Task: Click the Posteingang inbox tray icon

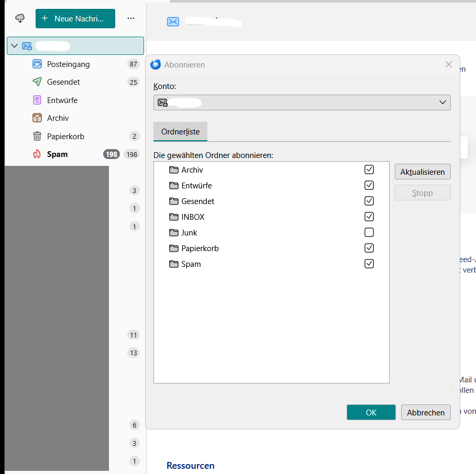Action: 37,64
